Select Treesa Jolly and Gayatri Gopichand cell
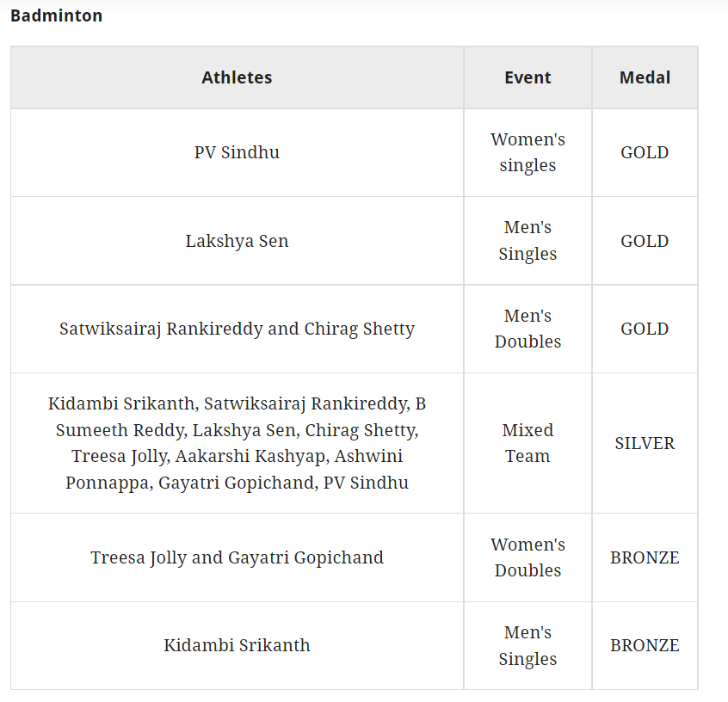Screen dimensions: 728x702 [x=237, y=557]
